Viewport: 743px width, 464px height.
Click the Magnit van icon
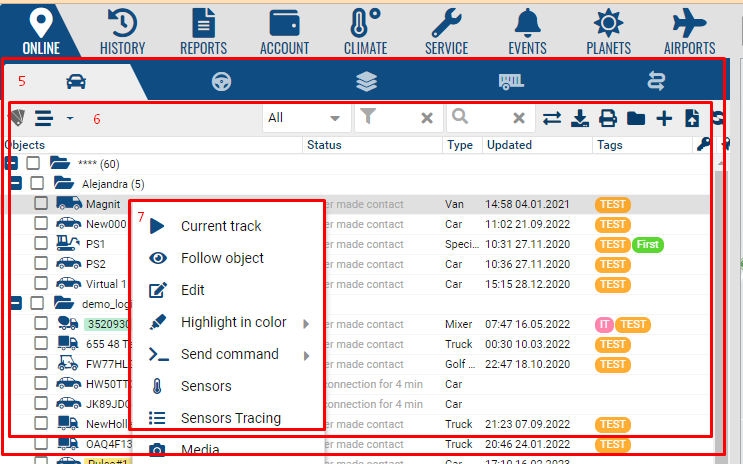click(69, 203)
